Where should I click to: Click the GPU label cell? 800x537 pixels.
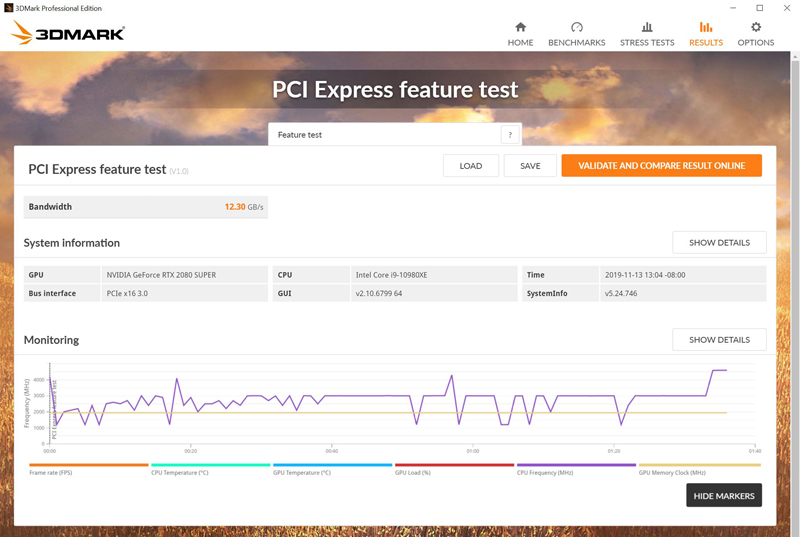point(62,275)
